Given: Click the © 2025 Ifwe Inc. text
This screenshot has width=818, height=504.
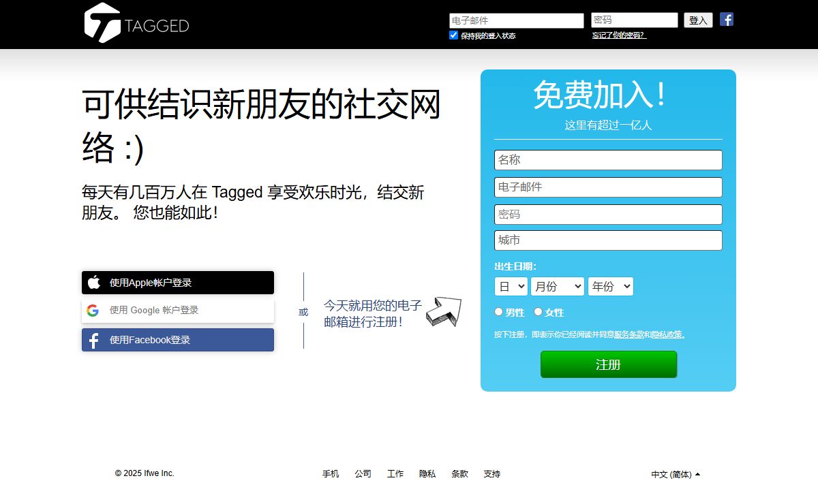Looking at the screenshot, I should [145, 473].
